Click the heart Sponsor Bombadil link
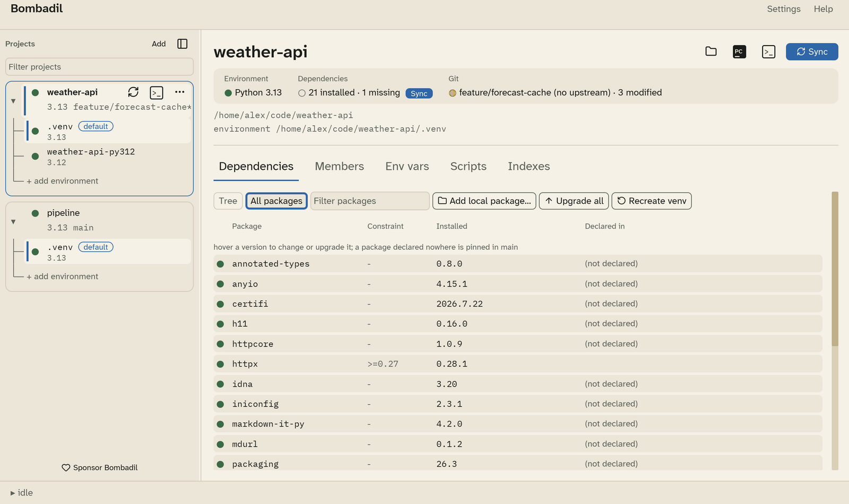This screenshot has height=504, width=849. [x=100, y=467]
